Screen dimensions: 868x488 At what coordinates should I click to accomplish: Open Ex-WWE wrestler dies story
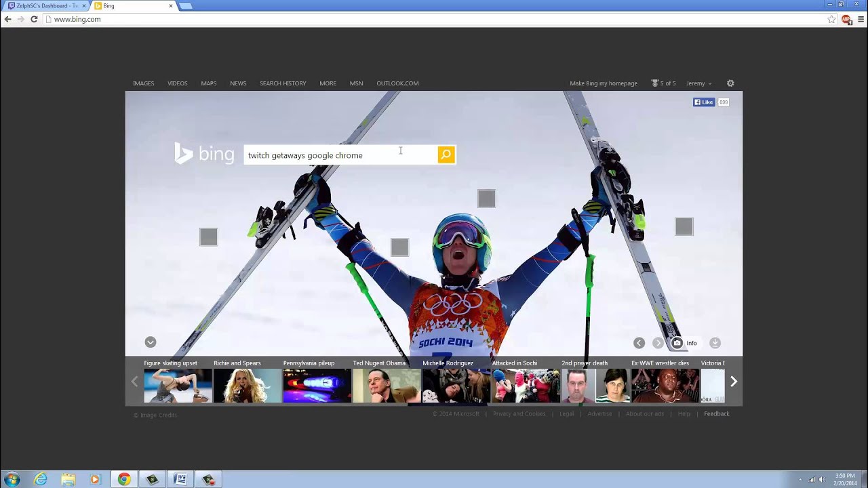(665, 382)
